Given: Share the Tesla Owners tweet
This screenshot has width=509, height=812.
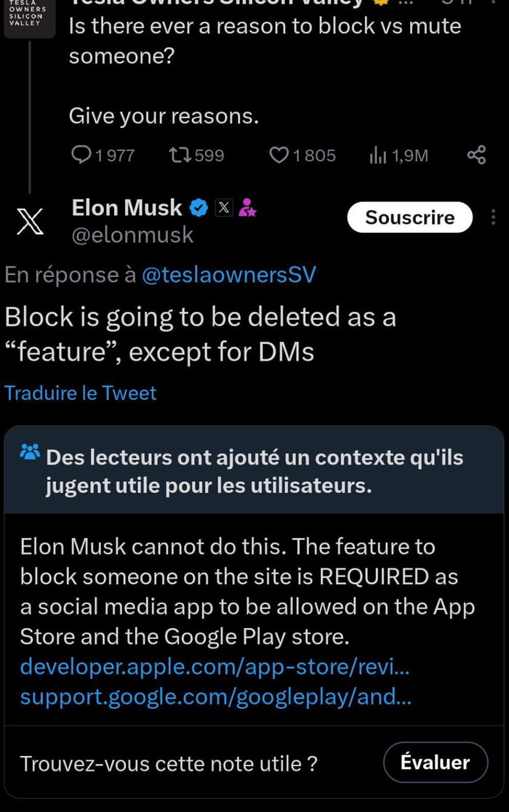Looking at the screenshot, I should pyautogui.click(x=476, y=155).
